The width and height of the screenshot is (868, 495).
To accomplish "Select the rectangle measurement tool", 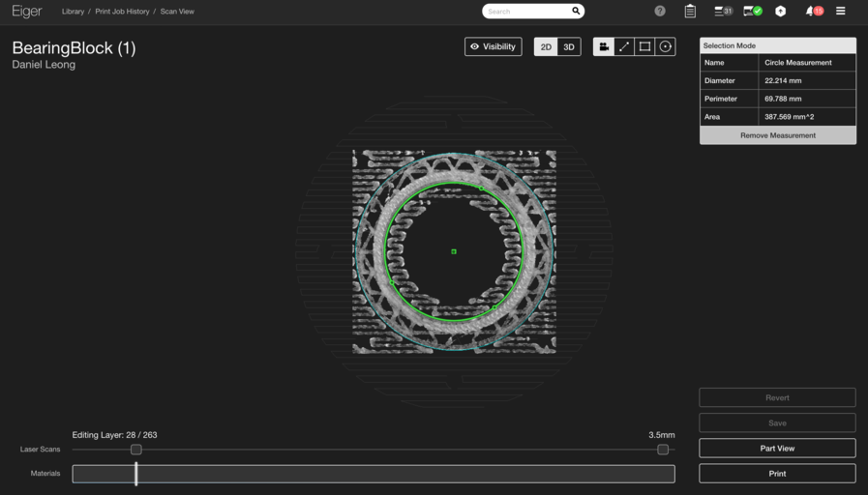I will [644, 46].
